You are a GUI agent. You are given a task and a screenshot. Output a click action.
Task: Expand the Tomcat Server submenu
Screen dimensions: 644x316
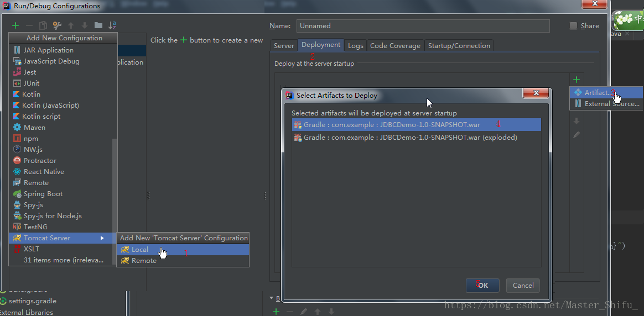60,238
